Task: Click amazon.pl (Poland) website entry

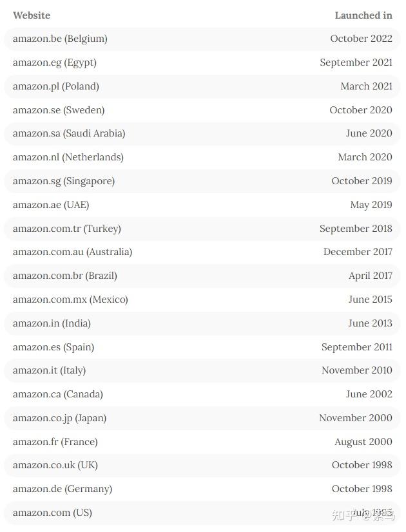Action: click(x=55, y=86)
